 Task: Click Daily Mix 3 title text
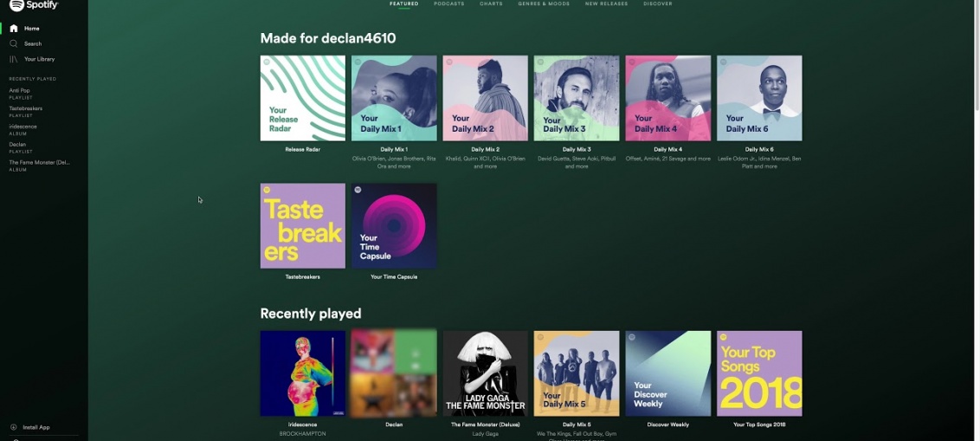pos(577,150)
